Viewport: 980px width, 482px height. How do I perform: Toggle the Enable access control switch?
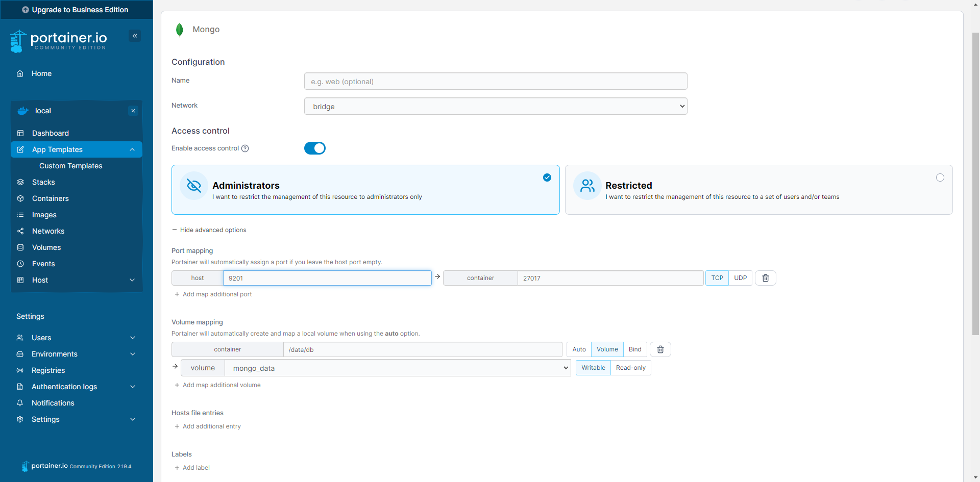(x=315, y=148)
